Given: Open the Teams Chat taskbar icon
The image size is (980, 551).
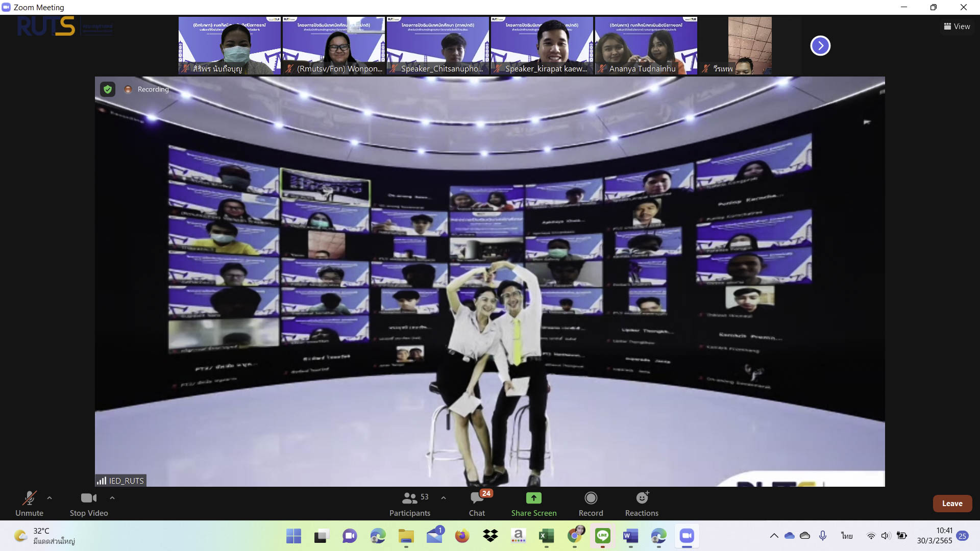Looking at the screenshot, I should 350,536.
